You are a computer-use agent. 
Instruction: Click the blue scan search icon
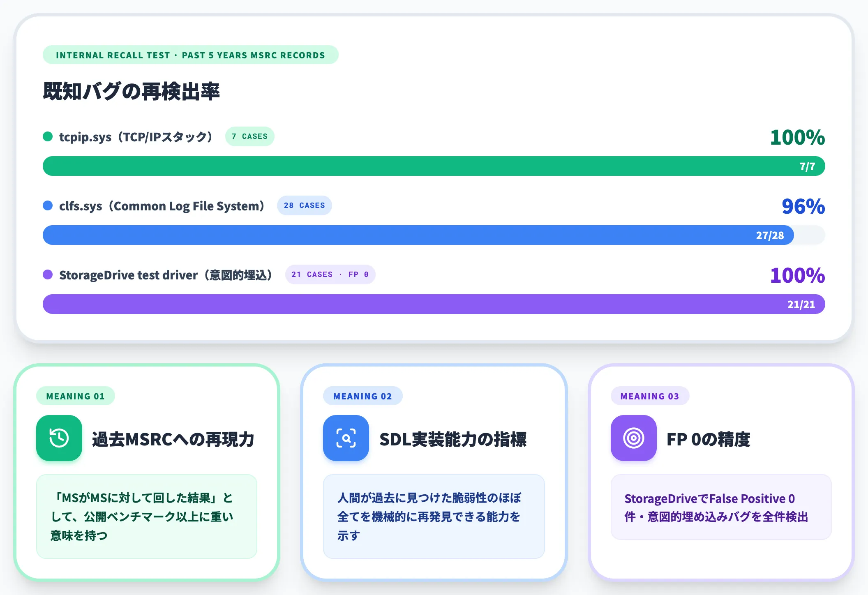(x=346, y=438)
